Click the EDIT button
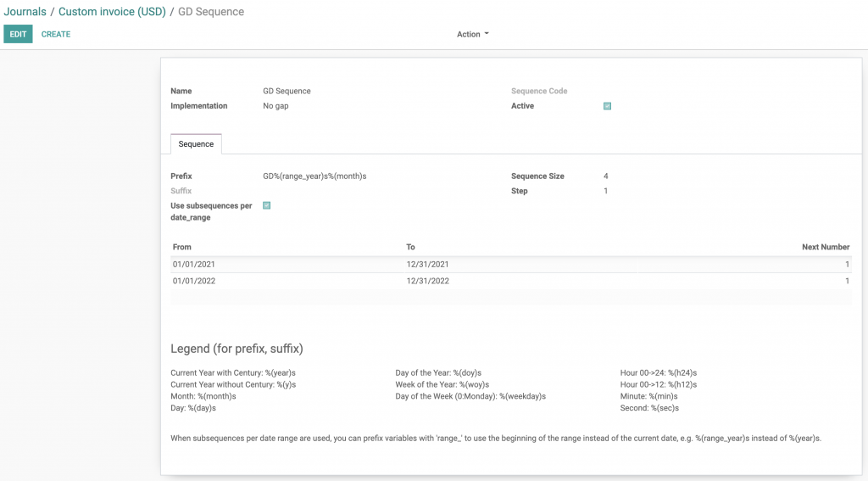Image resolution: width=868 pixels, height=481 pixels. [x=18, y=34]
